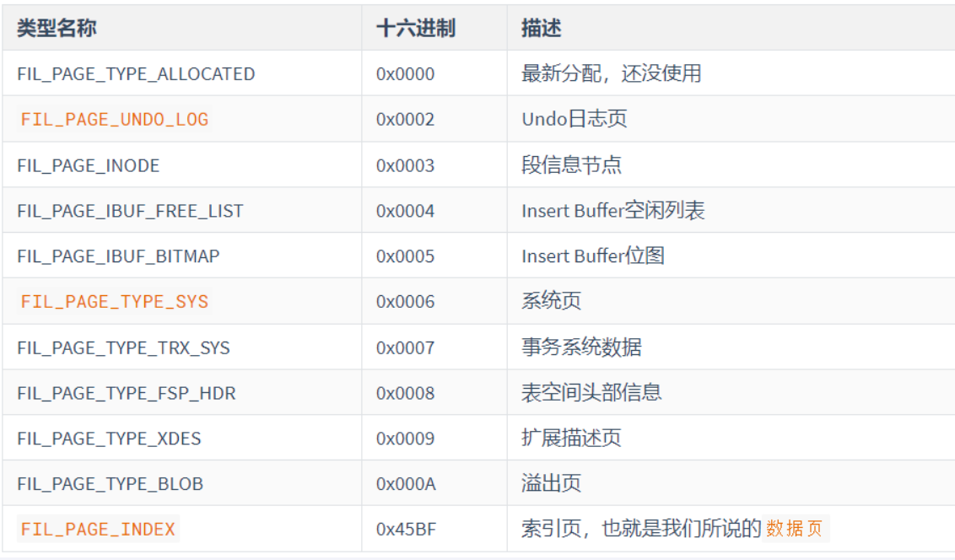This screenshot has width=955, height=560.
Task: Select the 0x000A hex value
Action: tap(406, 483)
